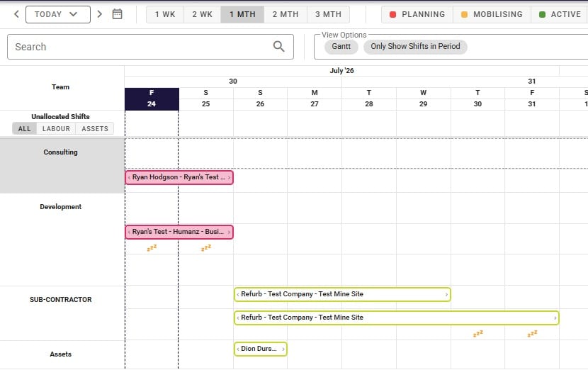588x370 pixels.
Task: Select the highlighted Friday 24 date header
Action: click(152, 99)
